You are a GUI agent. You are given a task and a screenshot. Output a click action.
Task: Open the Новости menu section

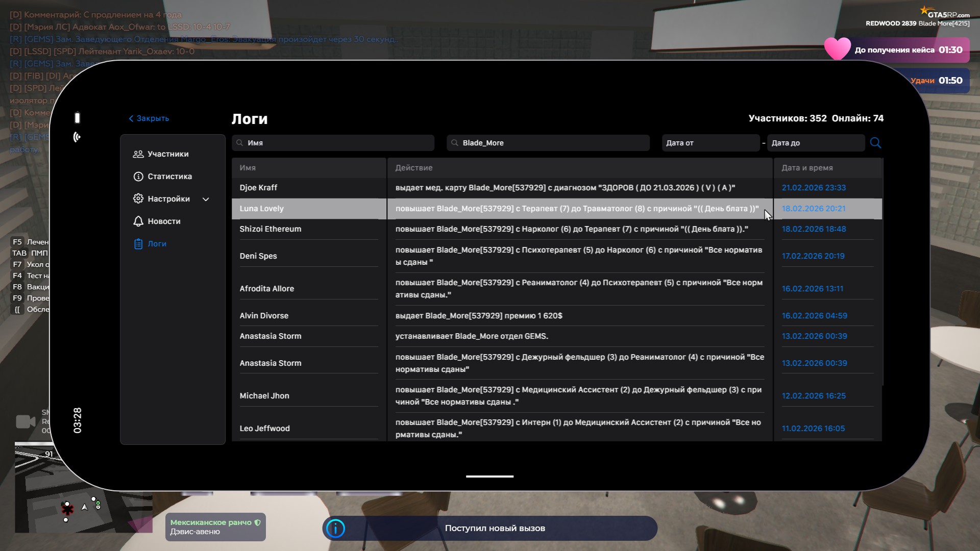click(164, 221)
